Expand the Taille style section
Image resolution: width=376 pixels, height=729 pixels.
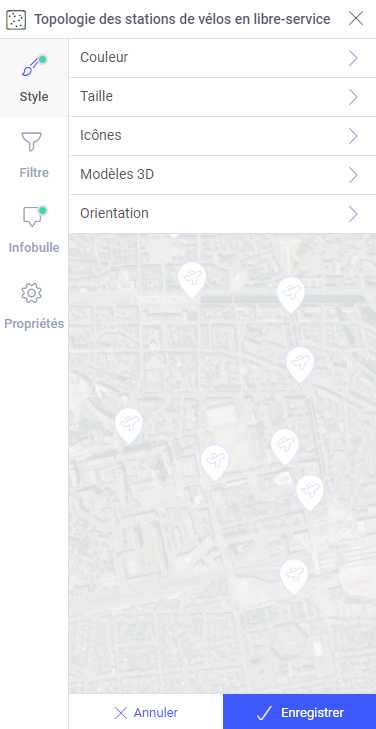tap(223, 97)
